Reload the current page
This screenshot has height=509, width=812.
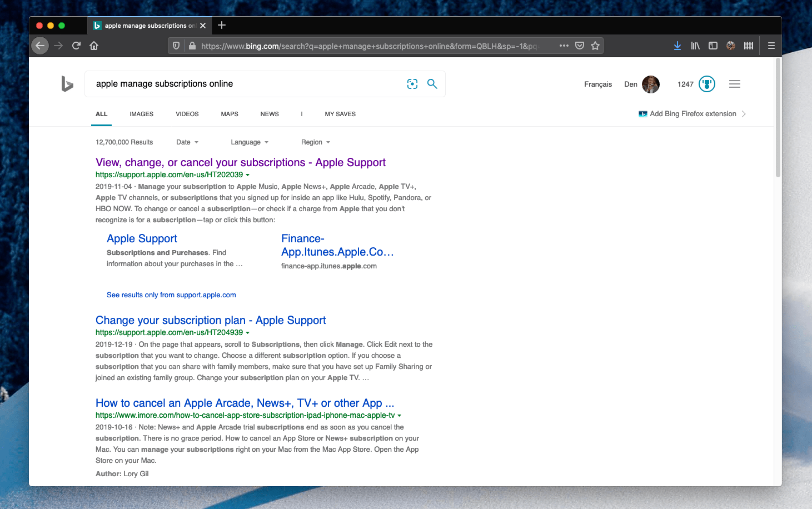pos(76,46)
